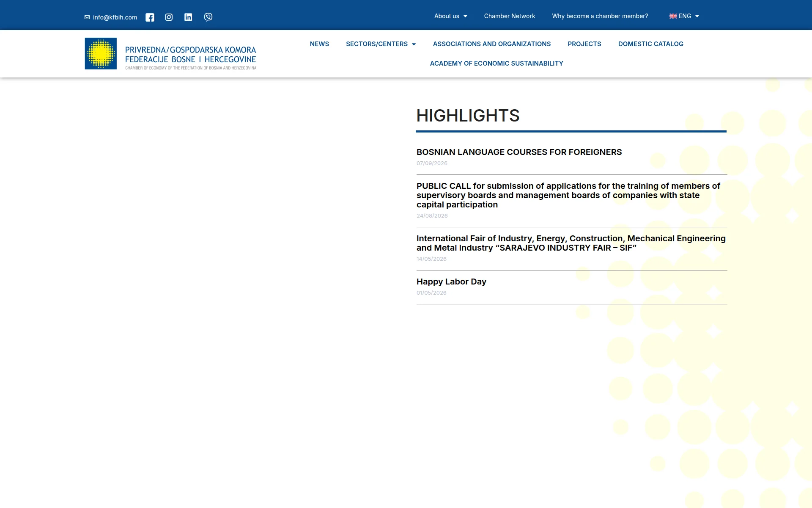Click the envelope mail icon
This screenshot has width=812, height=508.
[x=87, y=17]
